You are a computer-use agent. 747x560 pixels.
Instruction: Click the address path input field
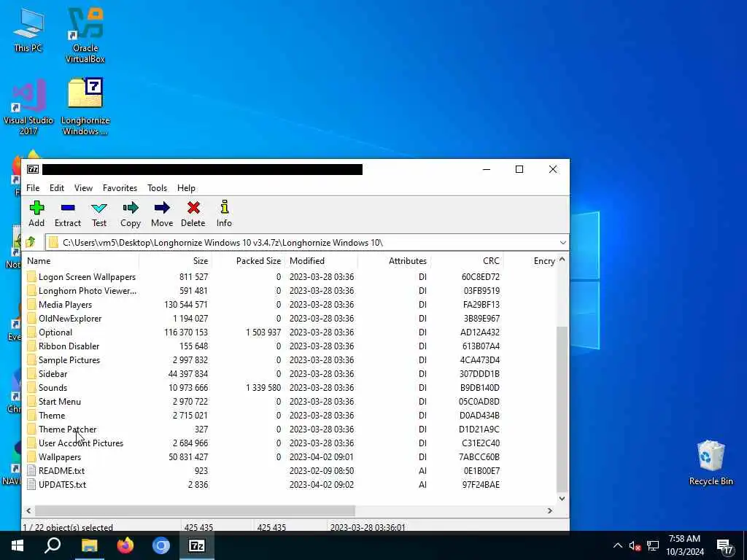[x=307, y=243]
